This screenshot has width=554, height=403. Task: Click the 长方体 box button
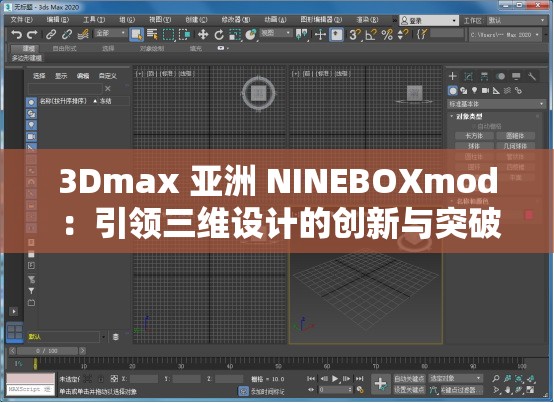(x=474, y=136)
